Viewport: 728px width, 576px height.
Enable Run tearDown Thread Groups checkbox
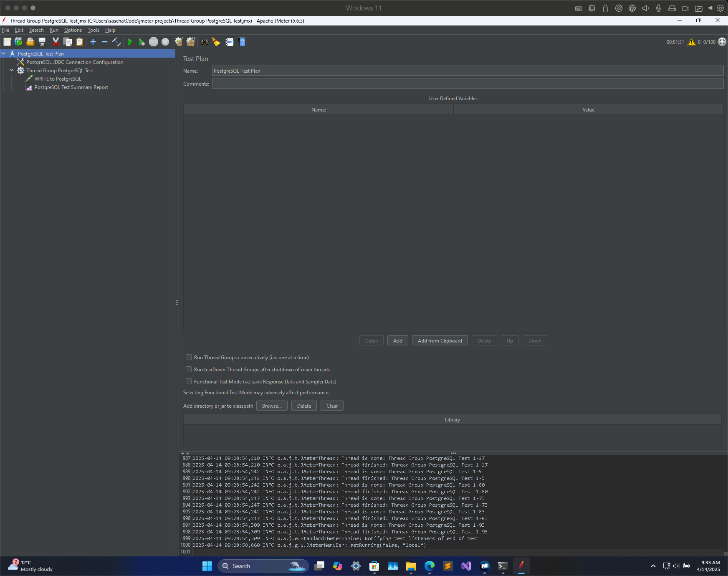click(x=189, y=369)
